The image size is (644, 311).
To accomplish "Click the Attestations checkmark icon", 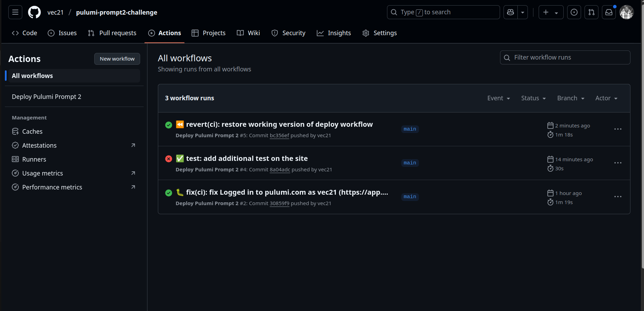I will point(15,145).
